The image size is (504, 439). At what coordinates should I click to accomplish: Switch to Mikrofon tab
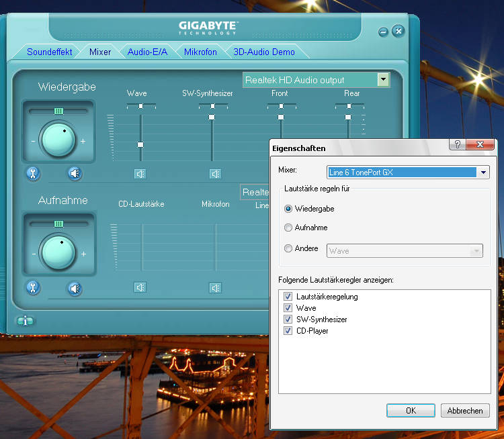click(x=200, y=52)
